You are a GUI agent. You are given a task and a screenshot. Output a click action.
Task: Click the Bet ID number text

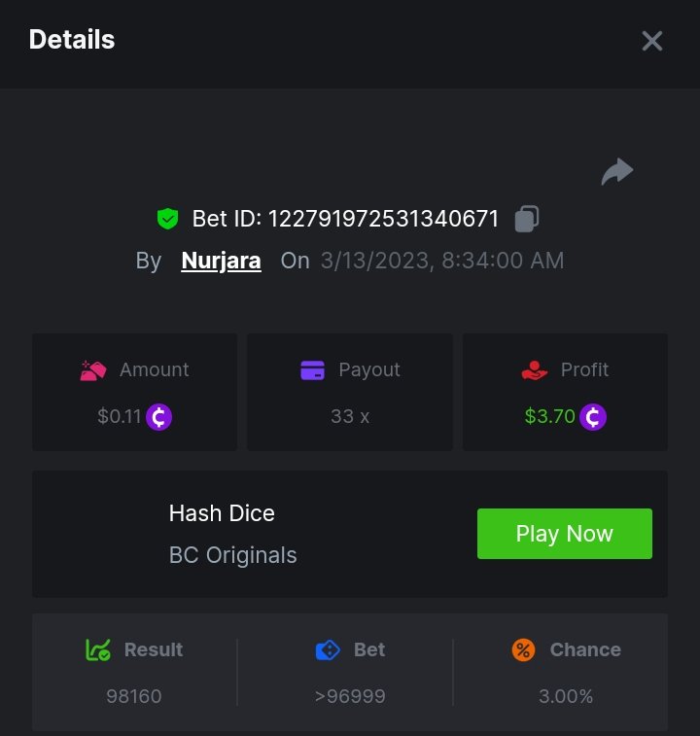[383, 219]
